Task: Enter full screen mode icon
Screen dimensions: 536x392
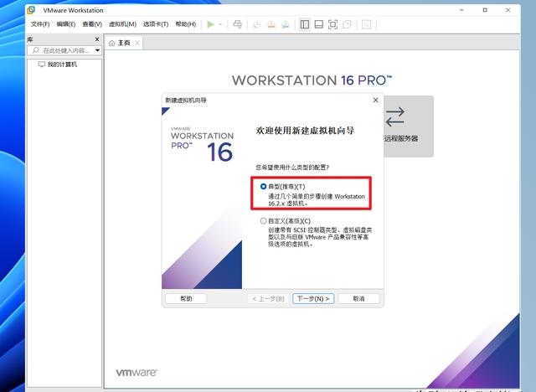Action: 332,24
